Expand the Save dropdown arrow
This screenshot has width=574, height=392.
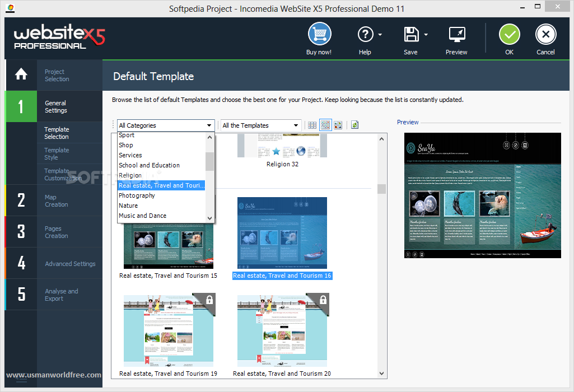426,35
